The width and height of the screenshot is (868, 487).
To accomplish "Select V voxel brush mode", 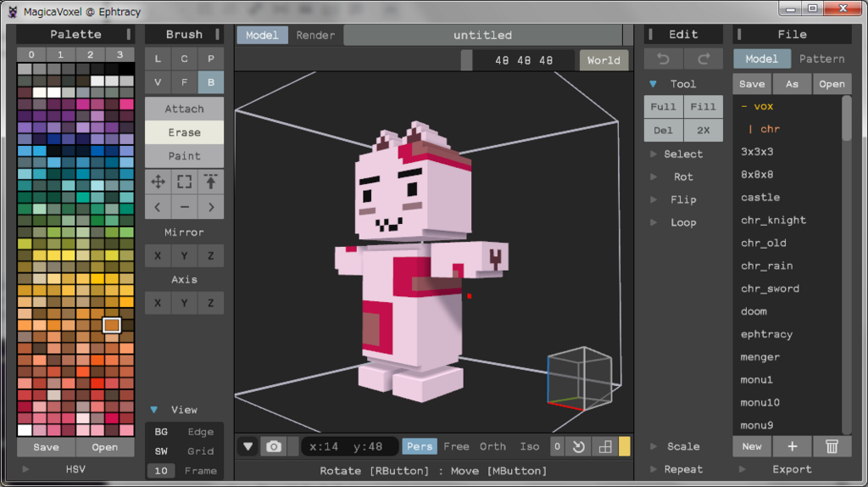I will pyautogui.click(x=158, y=82).
